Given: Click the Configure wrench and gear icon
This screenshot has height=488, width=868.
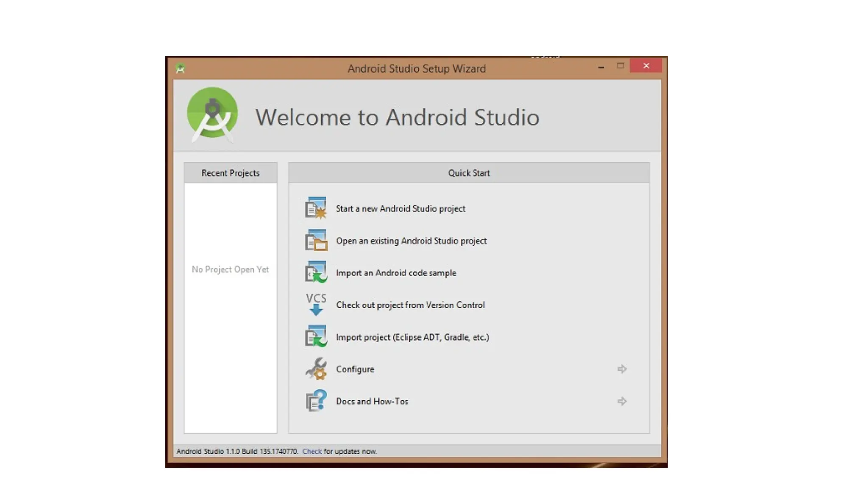Looking at the screenshot, I should [316, 369].
